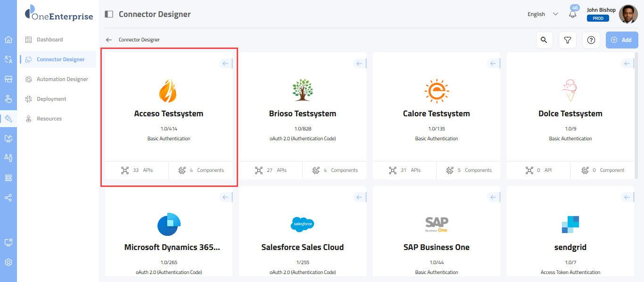This screenshot has width=644, height=282.
Task: Click John Bishop's profile avatar
Action: point(627,14)
